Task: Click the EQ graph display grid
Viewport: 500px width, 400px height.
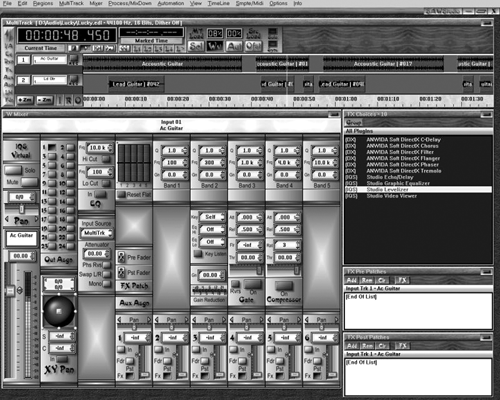Action: pyautogui.click(x=134, y=163)
